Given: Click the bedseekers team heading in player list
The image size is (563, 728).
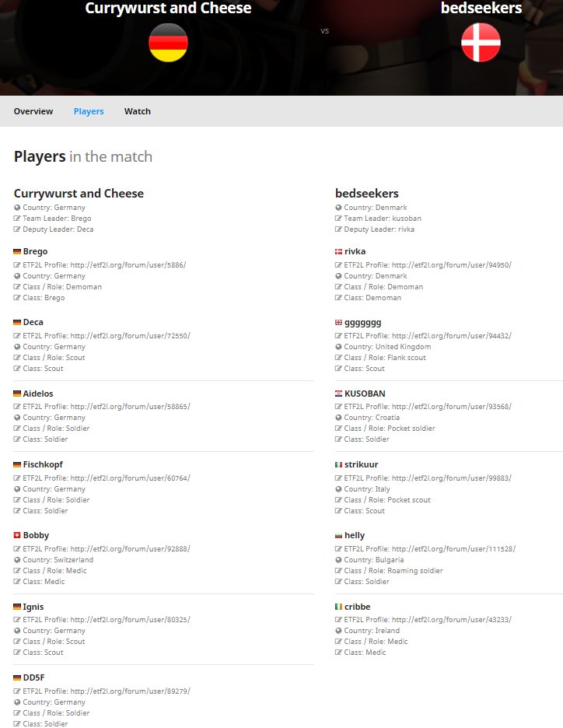Looking at the screenshot, I should tap(367, 194).
